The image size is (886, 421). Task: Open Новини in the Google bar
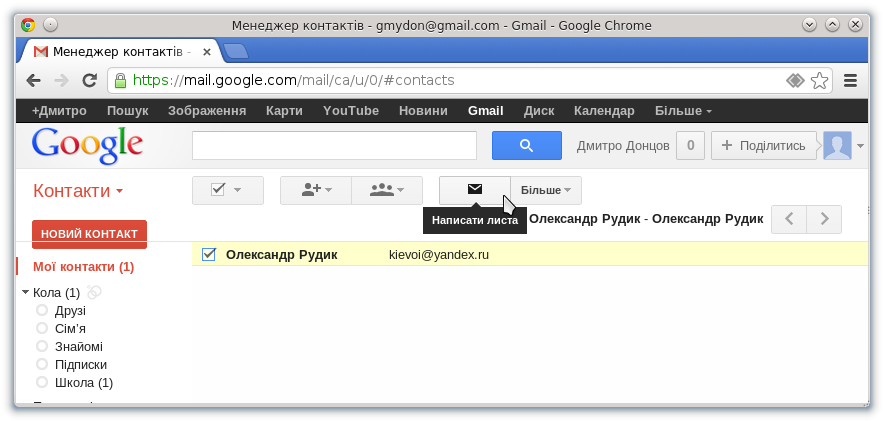(423, 111)
